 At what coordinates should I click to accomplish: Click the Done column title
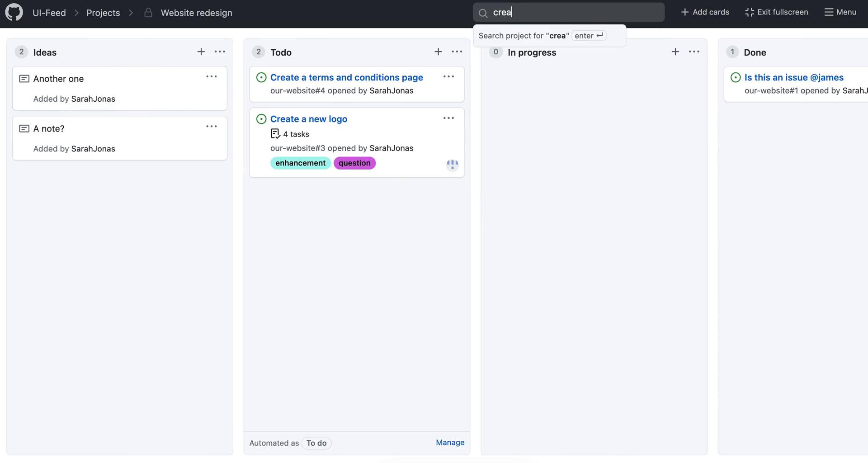point(755,52)
